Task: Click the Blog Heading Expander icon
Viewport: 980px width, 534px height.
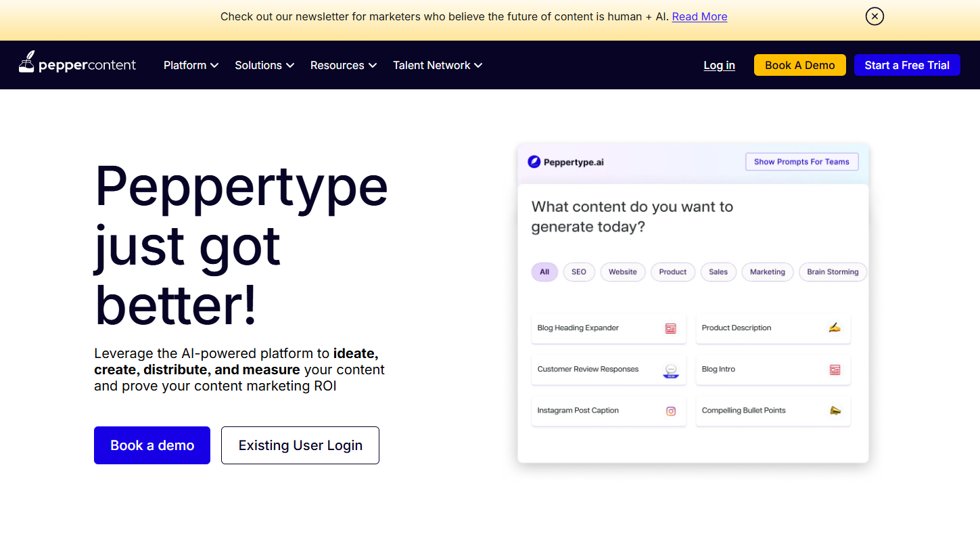Action: pyautogui.click(x=670, y=328)
